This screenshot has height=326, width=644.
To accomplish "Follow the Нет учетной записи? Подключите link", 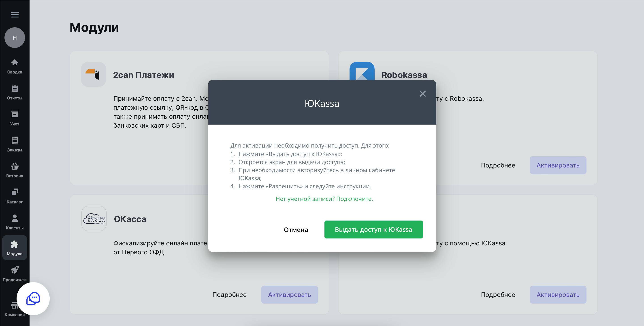I will (x=324, y=199).
